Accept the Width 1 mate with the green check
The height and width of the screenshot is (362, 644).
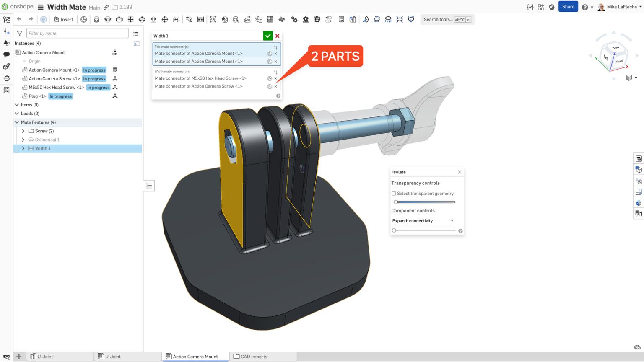pos(268,36)
